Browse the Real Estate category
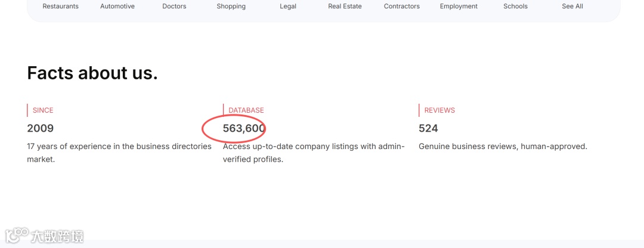Image resolution: width=644 pixels, height=248 pixels. (x=345, y=7)
